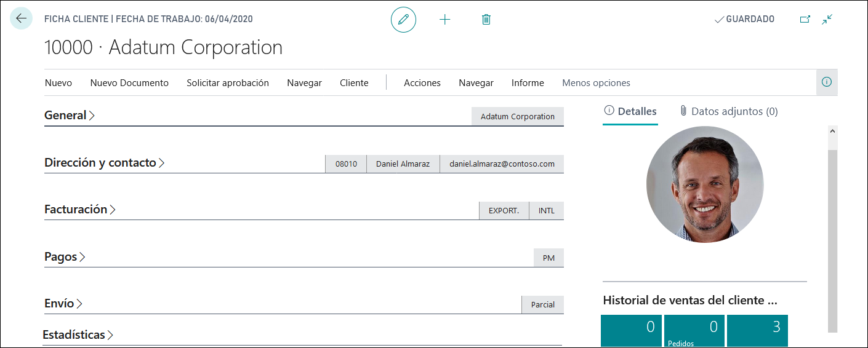Open the Acciones menu

[x=422, y=83]
